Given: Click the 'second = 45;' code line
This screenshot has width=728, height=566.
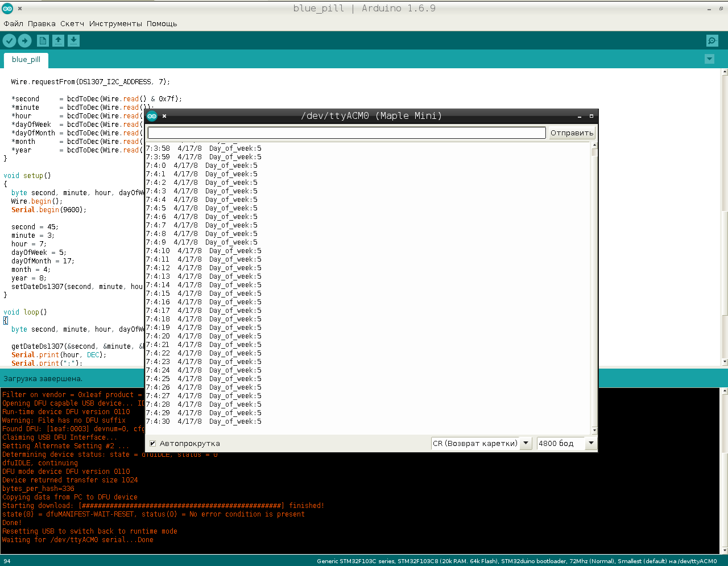Looking at the screenshot, I should tap(35, 227).
